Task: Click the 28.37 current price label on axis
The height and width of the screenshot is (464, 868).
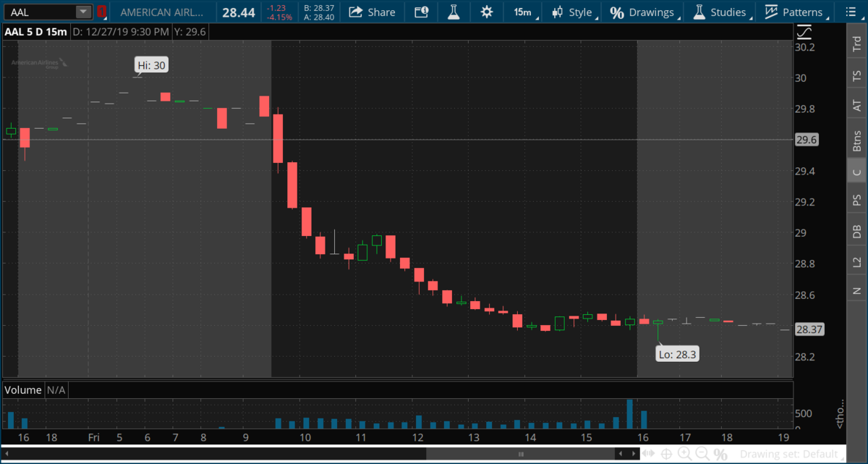Action: [x=809, y=329]
